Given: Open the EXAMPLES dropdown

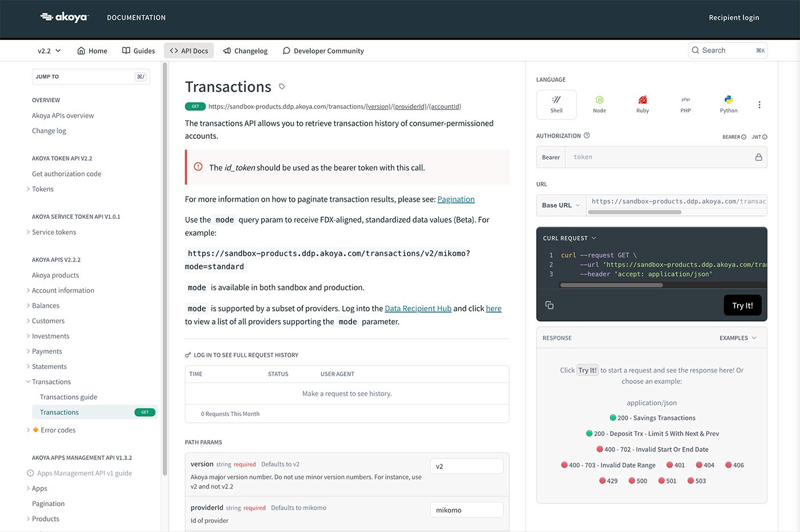Looking at the screenshot, I should [x=738, y=338].
